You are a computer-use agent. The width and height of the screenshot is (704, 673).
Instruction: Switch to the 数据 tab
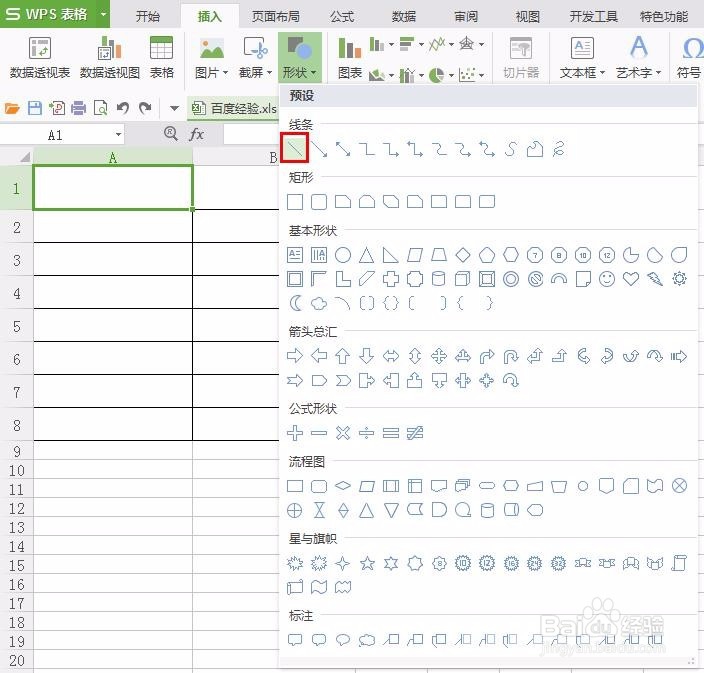pyautogui.click(x=403, y=17)
